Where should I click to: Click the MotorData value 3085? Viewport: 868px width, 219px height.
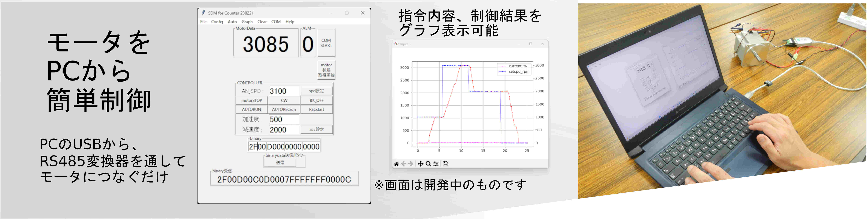[x=266, y=44]
